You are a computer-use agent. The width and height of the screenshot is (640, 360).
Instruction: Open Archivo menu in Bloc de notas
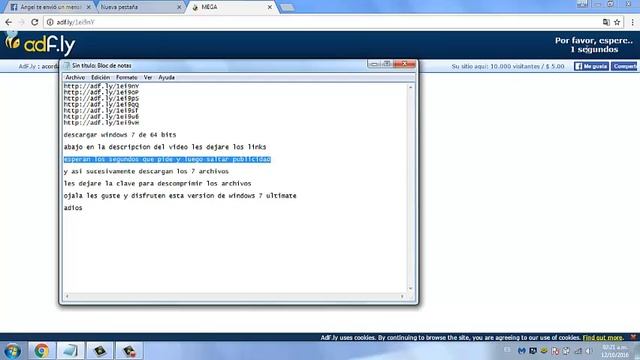coord(75,77)
